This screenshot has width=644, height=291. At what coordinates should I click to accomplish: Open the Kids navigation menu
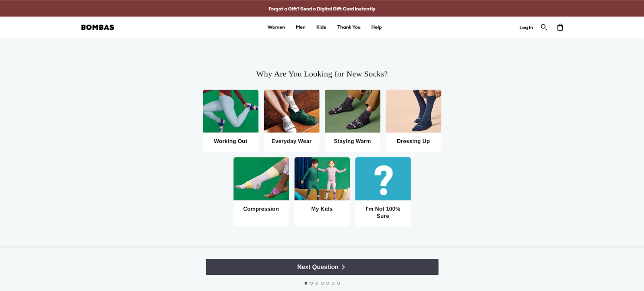click(x=321, y=27)
